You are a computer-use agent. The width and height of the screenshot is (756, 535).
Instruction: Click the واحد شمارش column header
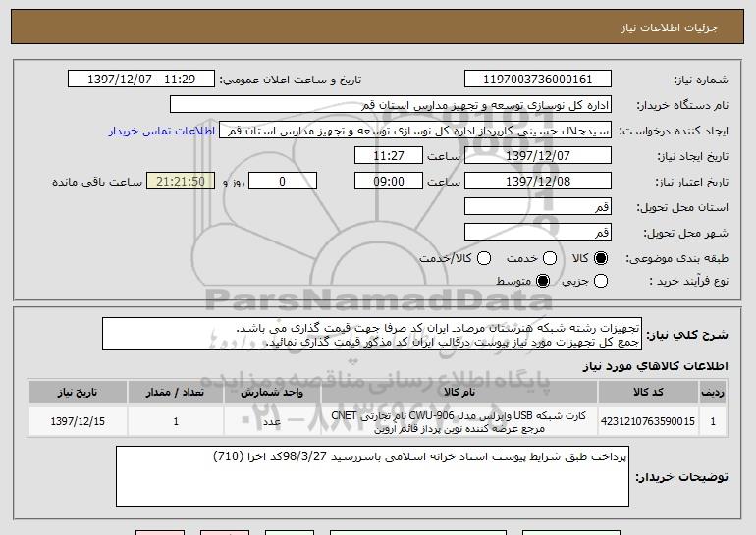point(272,392)
